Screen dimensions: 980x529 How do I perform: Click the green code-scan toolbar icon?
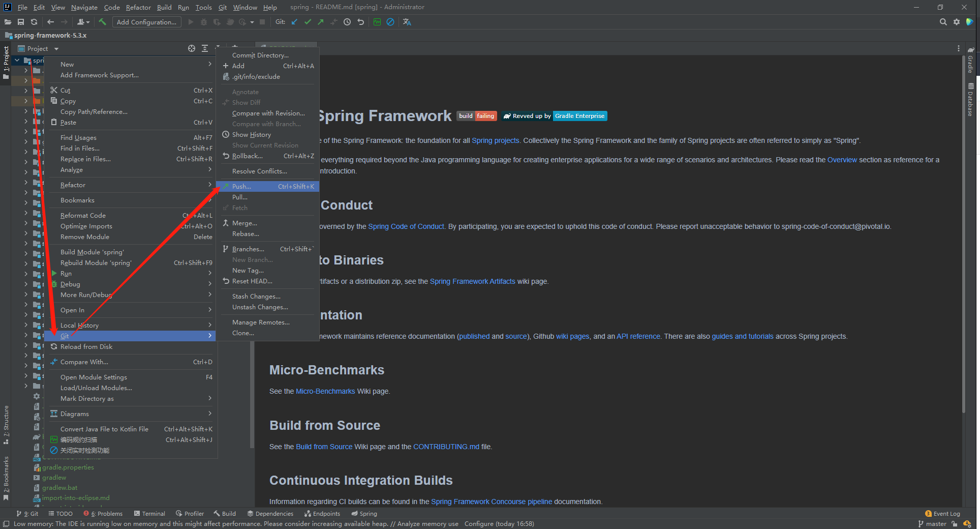pos(377,22)
